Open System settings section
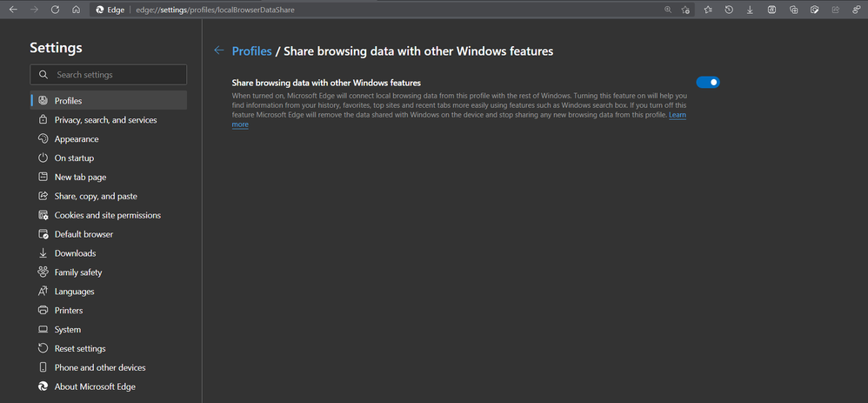This screenshot has width=868, height=403. [109, 329]
